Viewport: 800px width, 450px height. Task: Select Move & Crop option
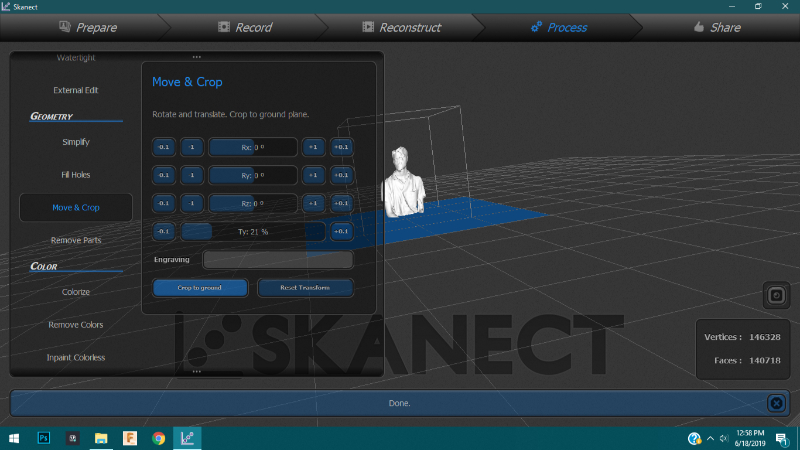point(76,208)
